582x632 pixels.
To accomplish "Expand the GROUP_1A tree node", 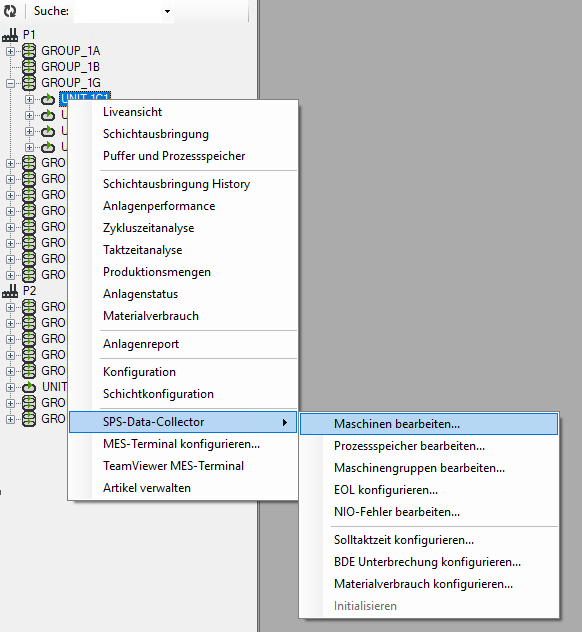I will [x=10, y=51].
